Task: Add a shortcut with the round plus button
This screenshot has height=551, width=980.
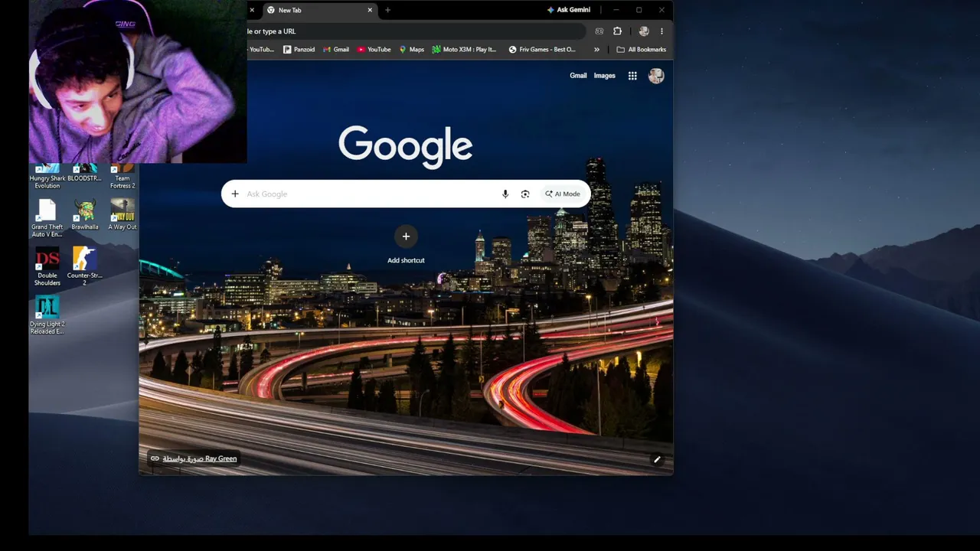Action: tap(406, 236)
